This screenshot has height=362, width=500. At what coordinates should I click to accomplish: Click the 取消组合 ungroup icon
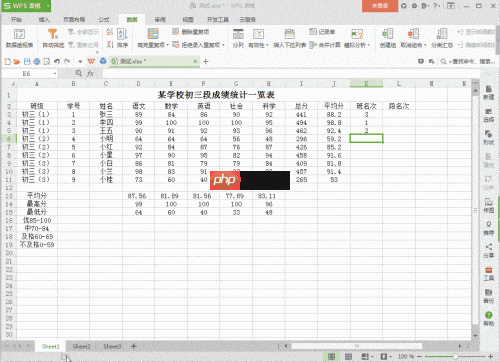coord(413,34)
